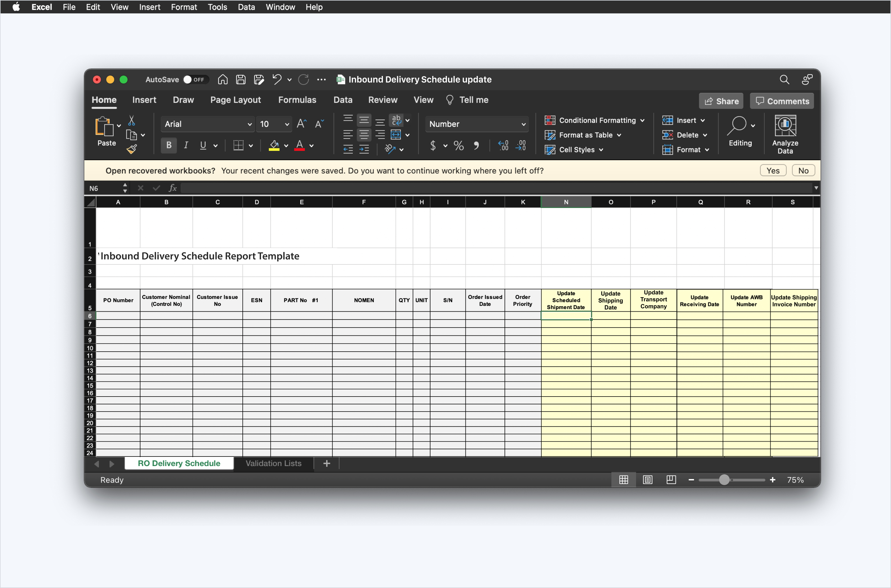Open the Page Layout ribbon tab

[x=235, y=100]
